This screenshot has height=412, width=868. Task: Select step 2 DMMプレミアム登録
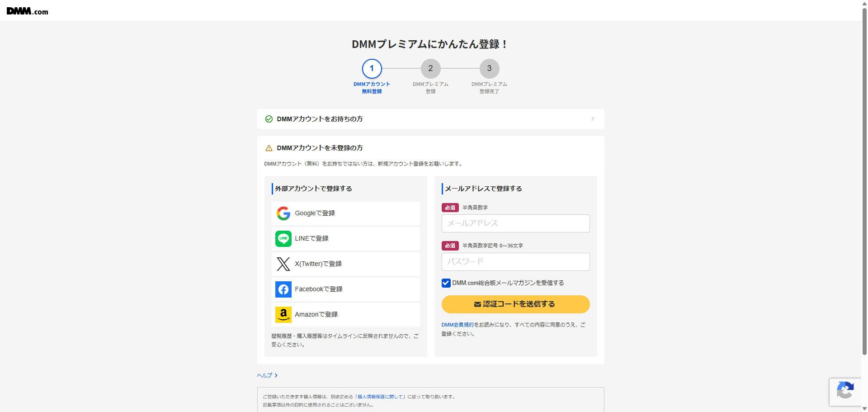(430, 69)
